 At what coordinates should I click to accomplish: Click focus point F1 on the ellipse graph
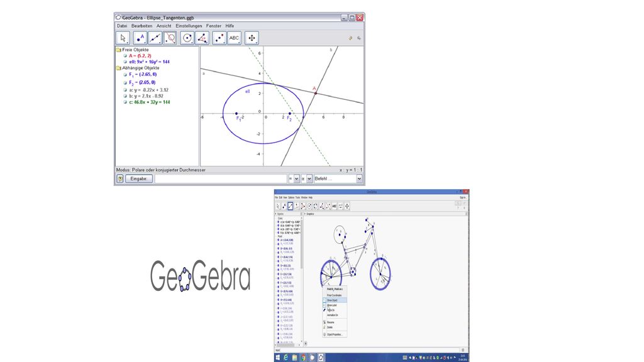[236, 113]
